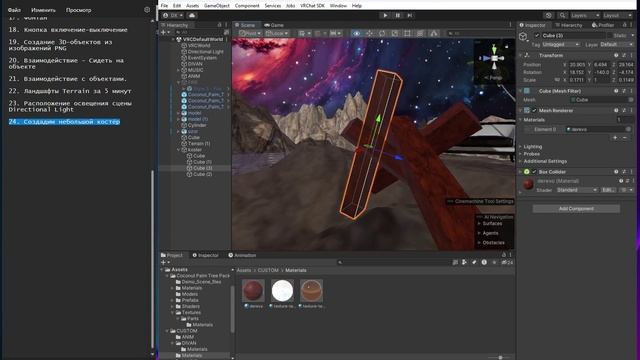This screenshot has width=640, height=360.
Task: Open the Tag dropdown showing Untagged
Action: point(561,44)
